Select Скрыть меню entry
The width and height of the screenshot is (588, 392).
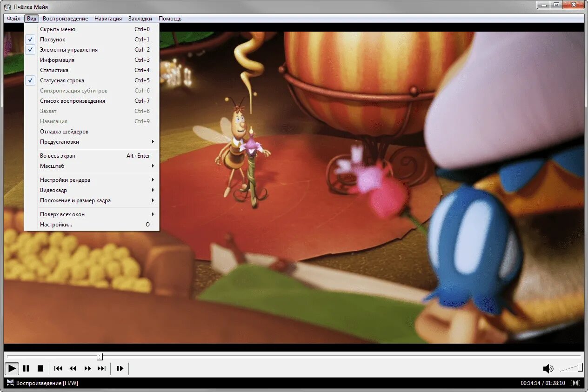tap(92, 29)
